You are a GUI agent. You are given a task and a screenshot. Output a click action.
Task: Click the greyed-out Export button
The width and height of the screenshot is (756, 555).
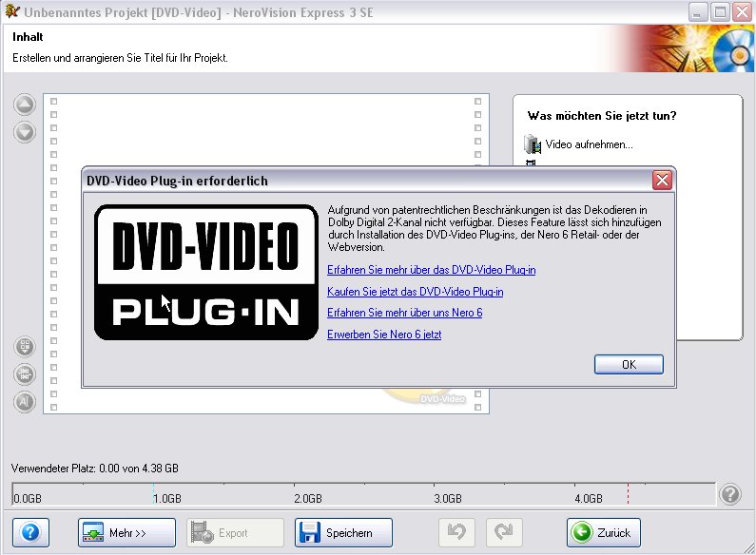235,532
